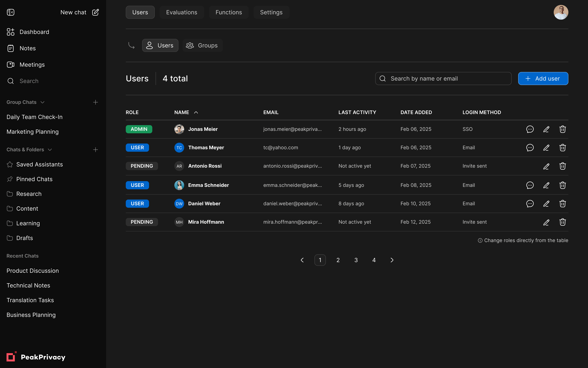Screen dimensions: 588x368
Task: Open Pinned Chats
Action: [30, 179]
